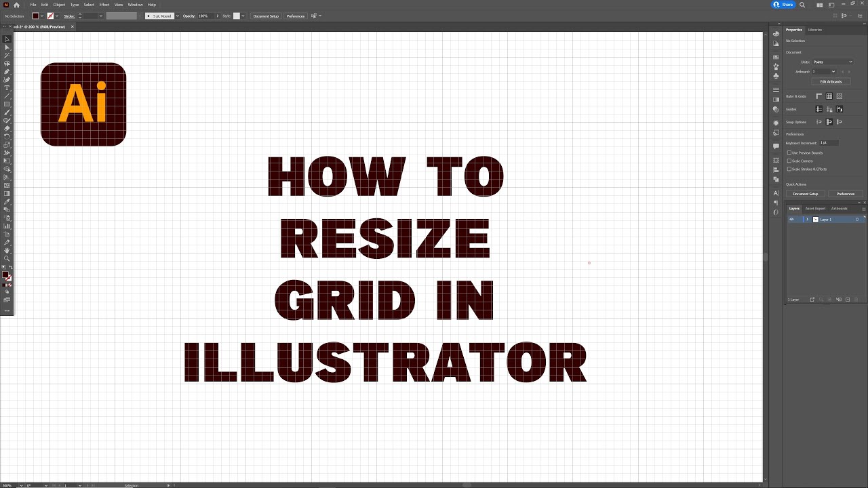Open 5 pt. Round brush dropdown
Image resolution: width=868 pixels, height=488 pixels.
tap(178, 16)
